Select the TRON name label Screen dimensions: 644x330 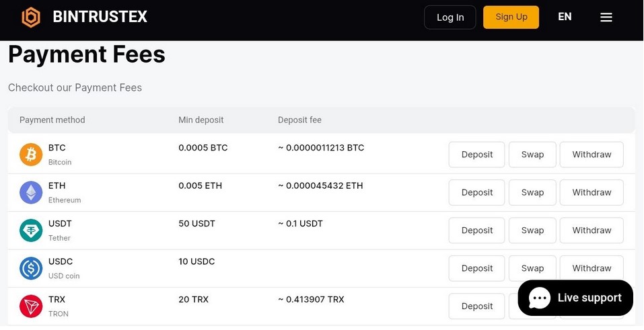[59, 314]
